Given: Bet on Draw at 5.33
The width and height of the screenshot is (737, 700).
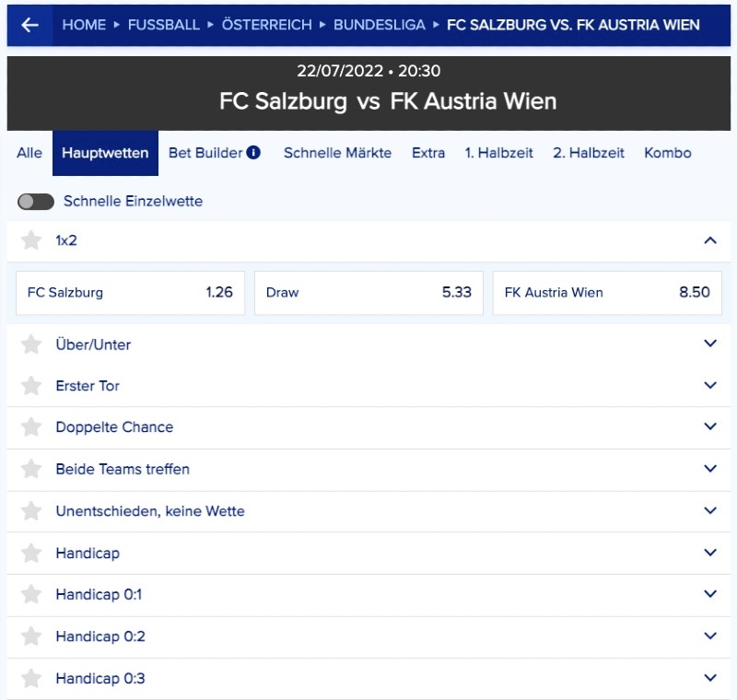Looking at the screenshot, I should click(369, 293).
